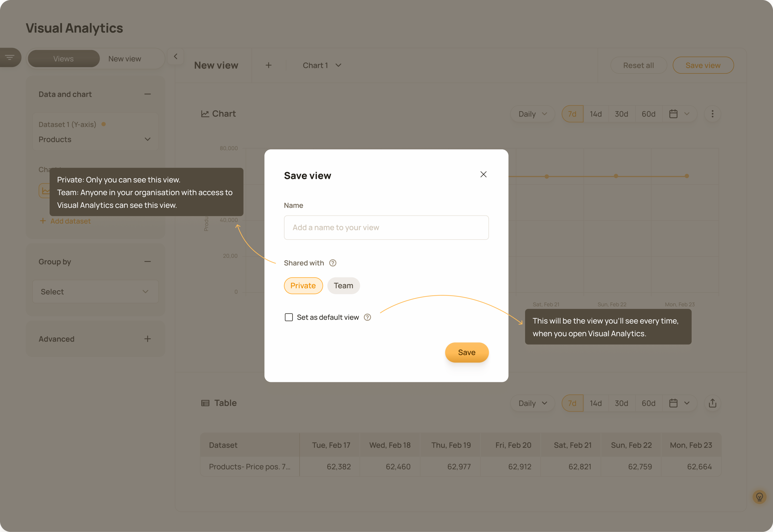This screenshot has width=773, height=532.
Task: Open Chart more options menu
Action: pos(713,114)
